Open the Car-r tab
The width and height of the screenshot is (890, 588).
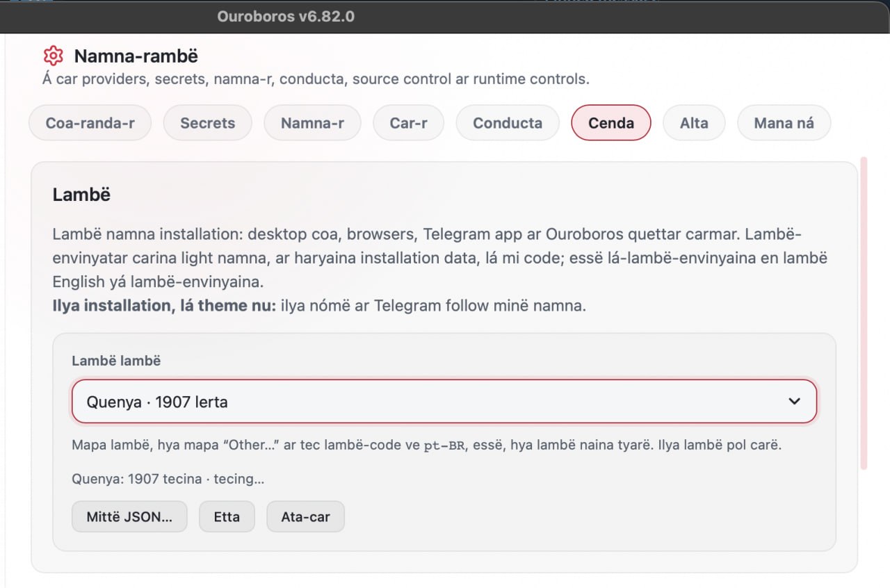click(x=408, y=123)
